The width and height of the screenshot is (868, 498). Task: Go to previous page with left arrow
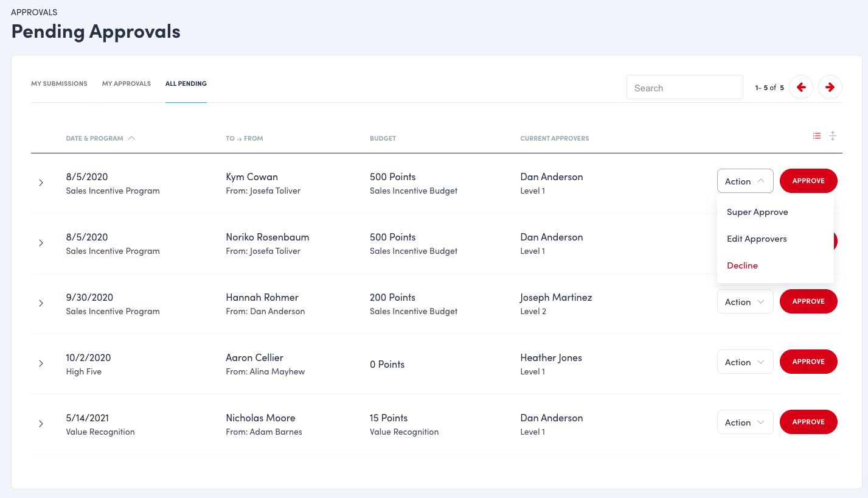coord(801,87)
